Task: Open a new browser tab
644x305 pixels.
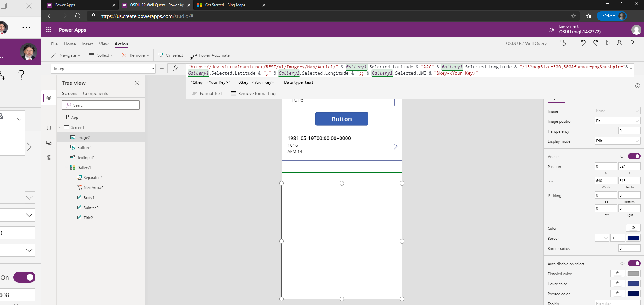Action: click(274, 5)
